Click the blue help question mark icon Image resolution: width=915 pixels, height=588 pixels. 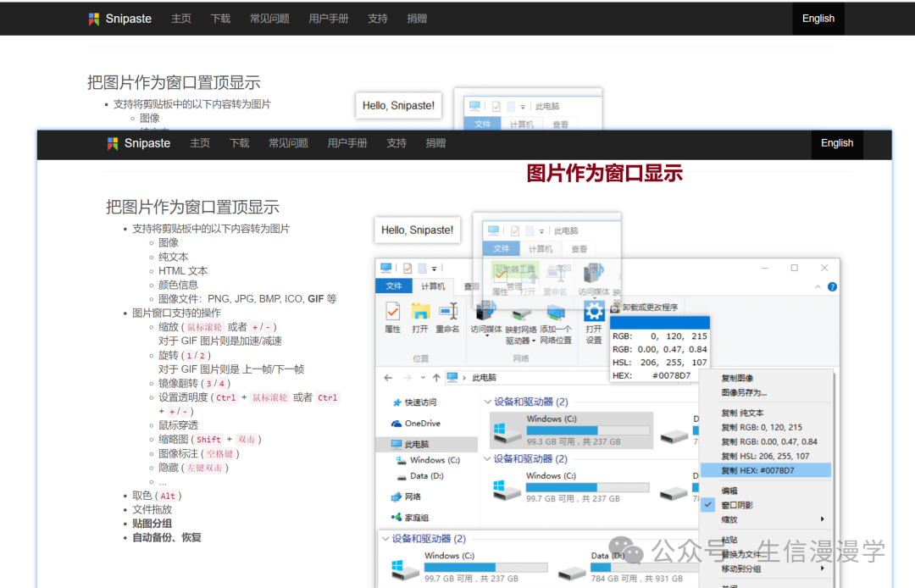coord(832,287)
